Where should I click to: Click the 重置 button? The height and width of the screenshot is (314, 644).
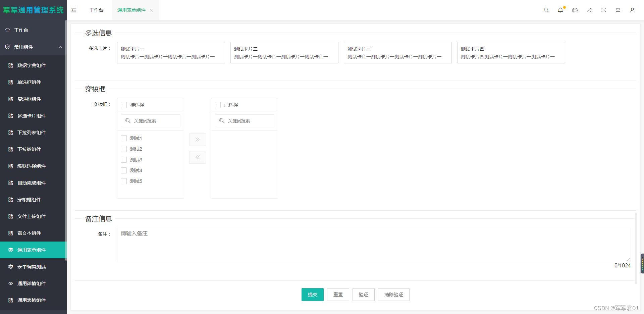pos(338,295)
